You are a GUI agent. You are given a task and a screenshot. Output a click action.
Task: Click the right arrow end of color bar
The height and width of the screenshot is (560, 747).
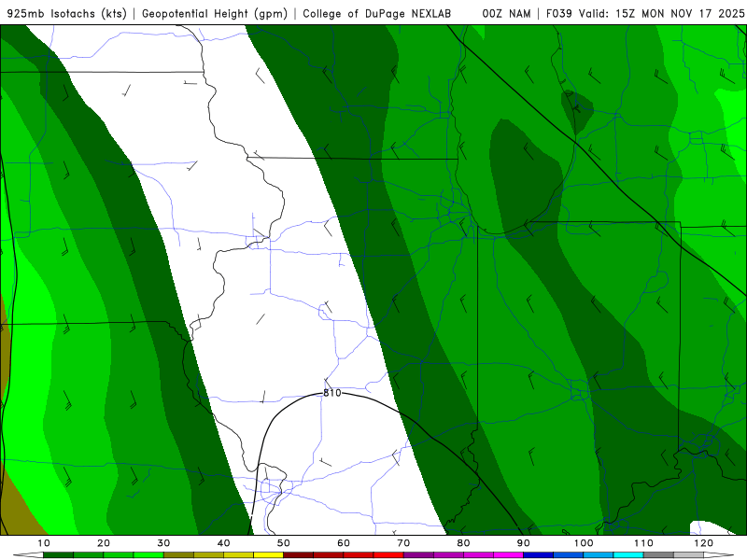pyautogui.click(x=718, y=555)
